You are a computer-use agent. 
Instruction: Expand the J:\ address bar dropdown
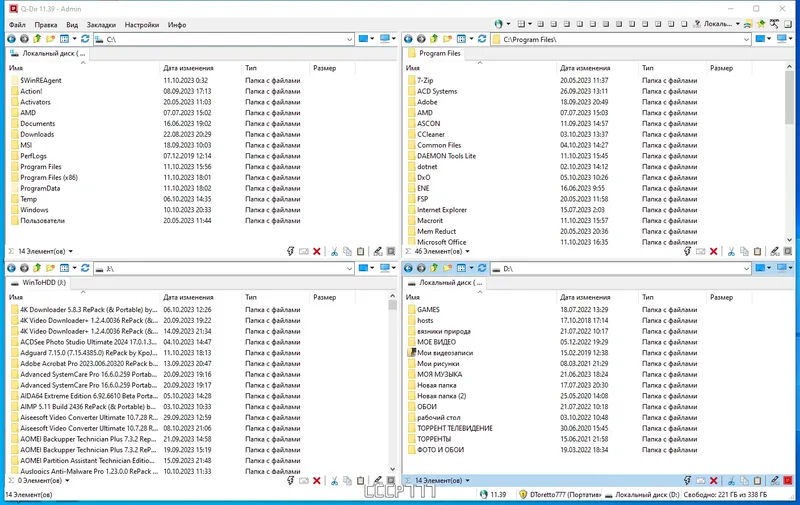(x=349, y=269)
